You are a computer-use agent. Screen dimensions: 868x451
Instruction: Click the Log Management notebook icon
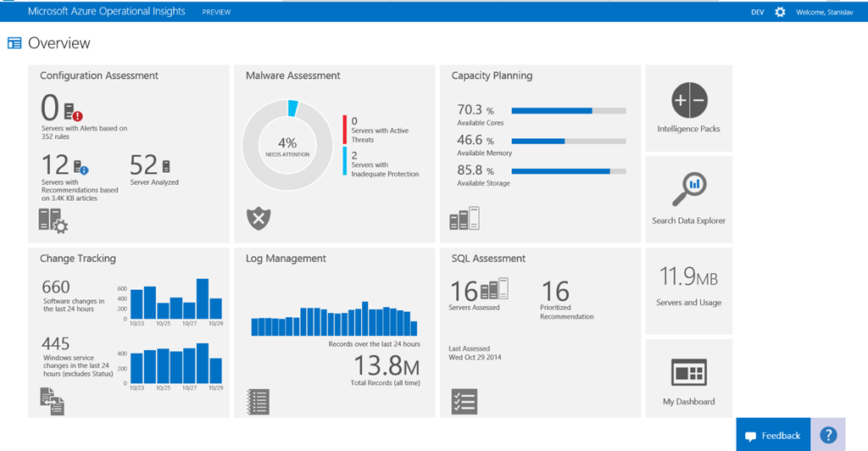pos(258,400)
